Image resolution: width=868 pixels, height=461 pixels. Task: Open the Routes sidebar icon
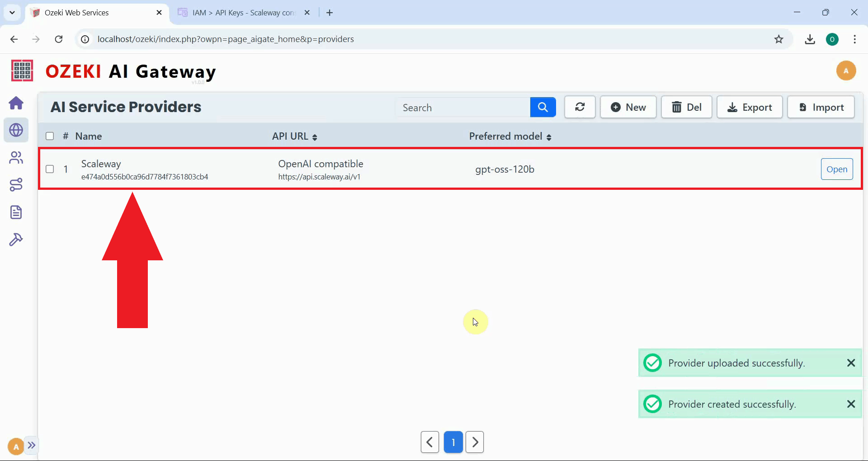click(16, 184)
